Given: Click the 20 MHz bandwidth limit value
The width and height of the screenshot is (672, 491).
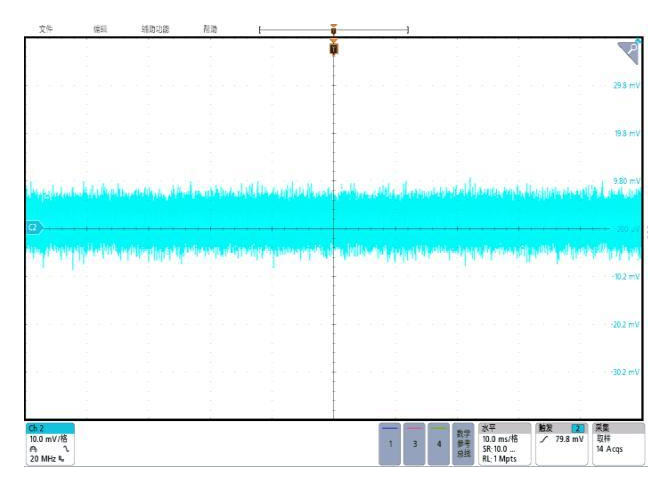Looking at the screenshot, I should click(x=42, y=459).
